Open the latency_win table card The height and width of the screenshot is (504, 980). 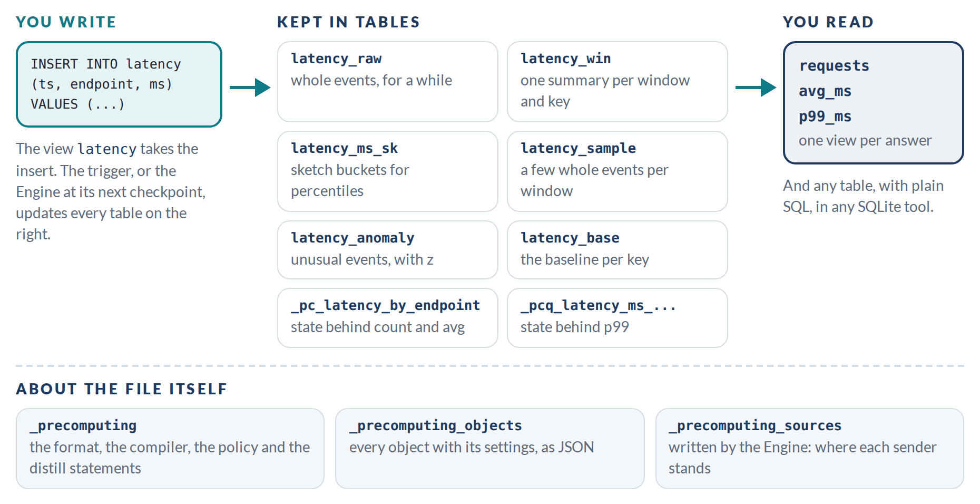tap(618, 82)
